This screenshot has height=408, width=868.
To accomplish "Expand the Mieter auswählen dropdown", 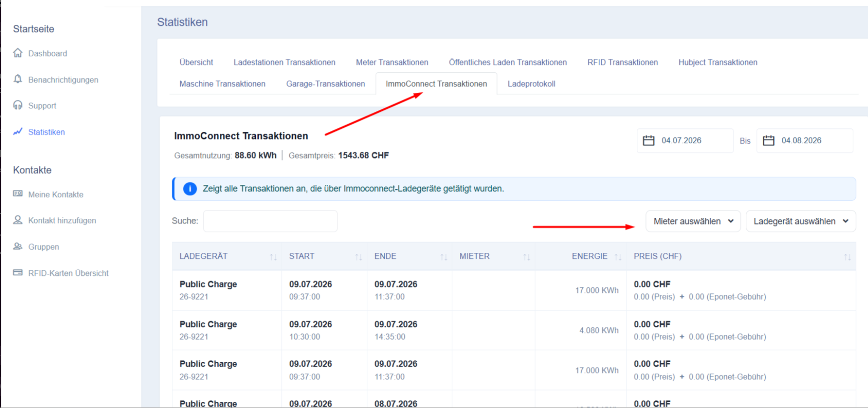I will 693,221.
